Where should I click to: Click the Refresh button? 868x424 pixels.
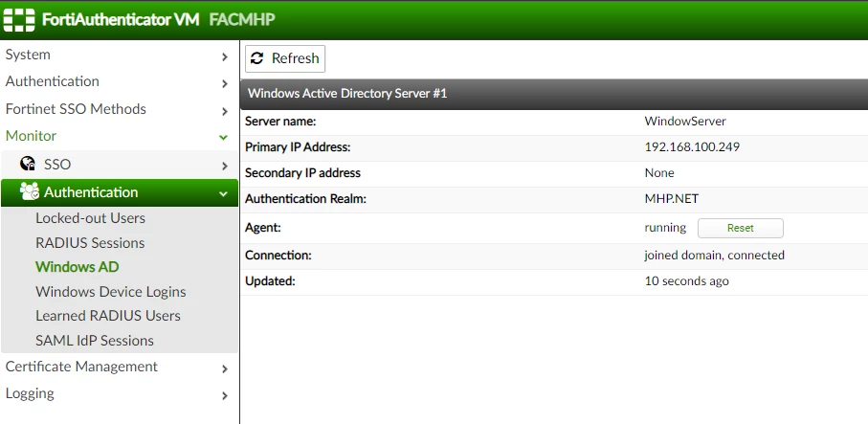point(285,58)
